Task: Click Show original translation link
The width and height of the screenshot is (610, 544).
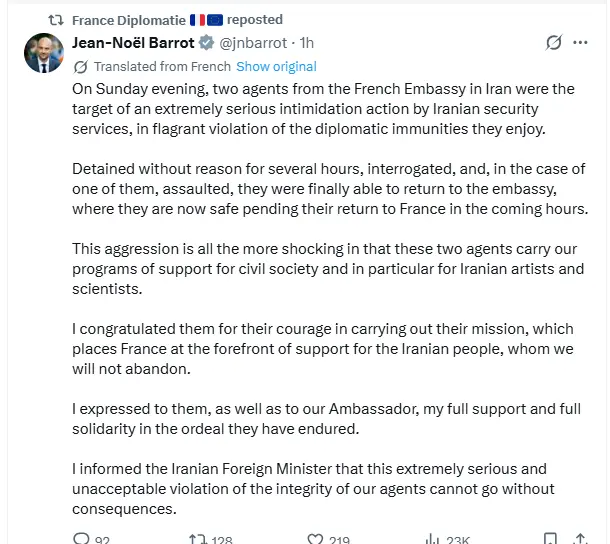Action: tap(276, 67)
